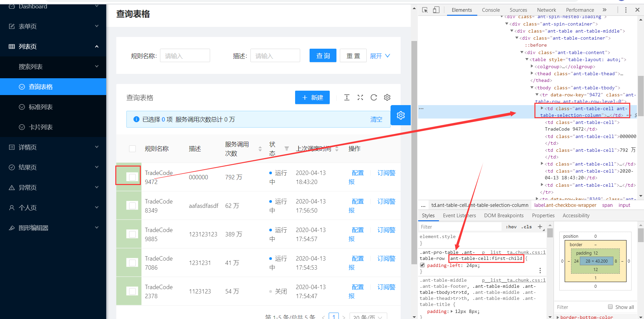Click the 状态 column filter funnel icon
Screen dimensions: 644x319
coord(287,148)
